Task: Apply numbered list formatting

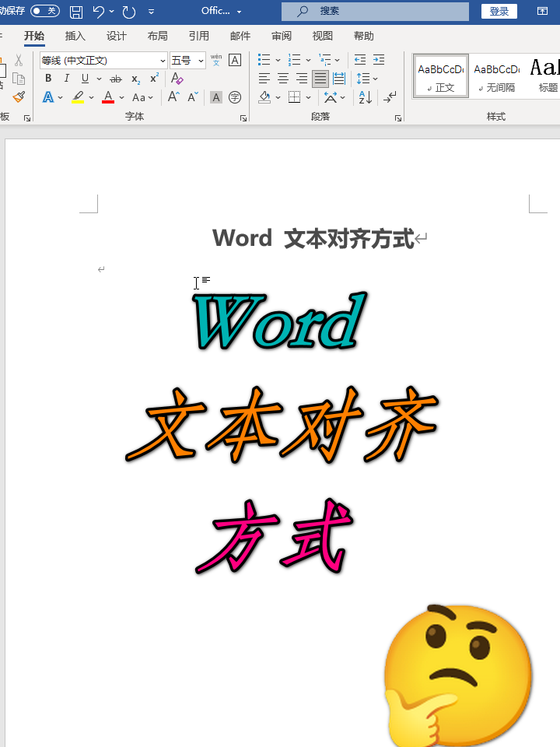Action: [294, 60]
